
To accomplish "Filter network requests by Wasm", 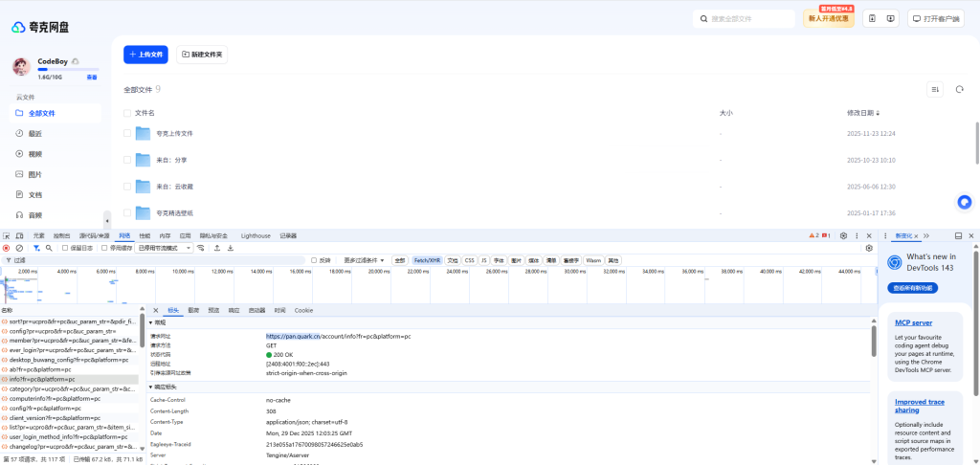I will 593,260.
